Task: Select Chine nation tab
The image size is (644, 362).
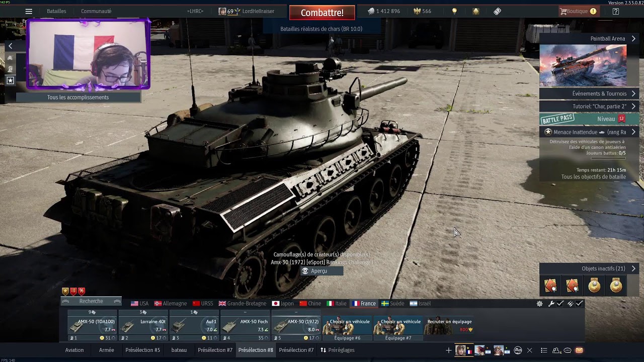Action: pos(310,304)
